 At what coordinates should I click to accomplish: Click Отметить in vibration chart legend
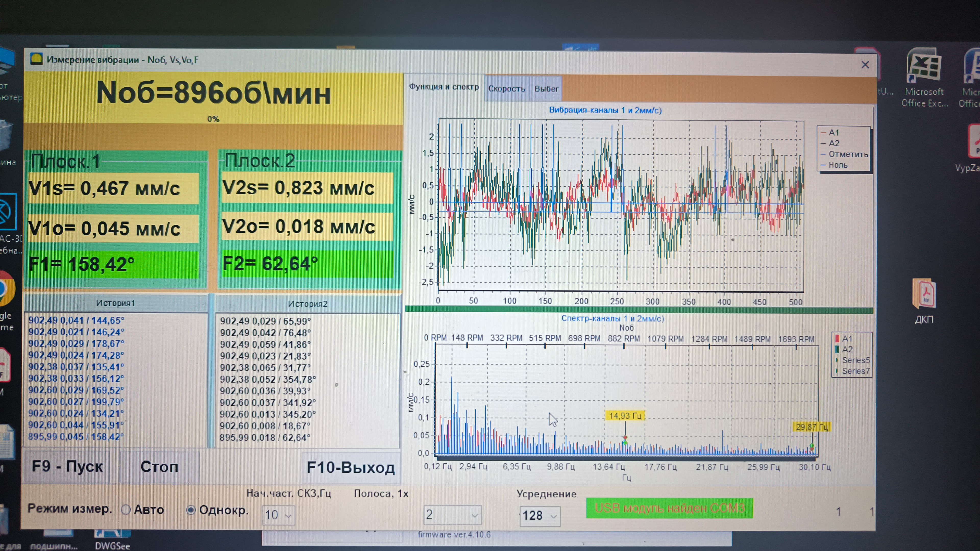coord(844,154)
